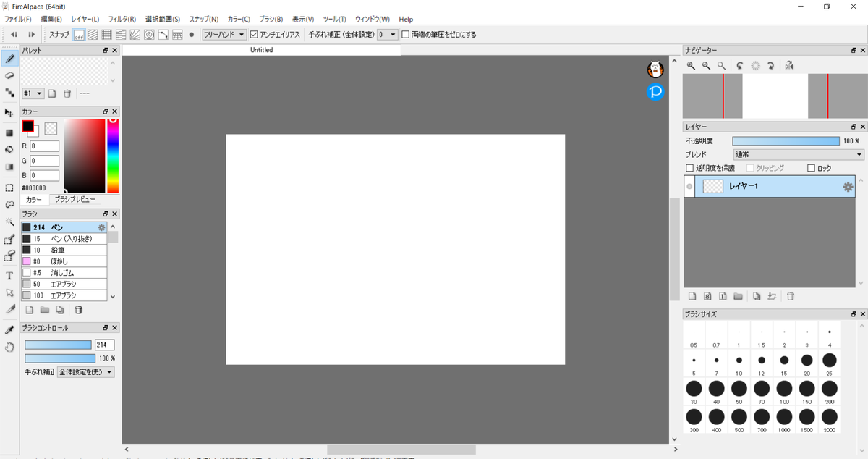Open フィルタ(R) menu
This screenshot has height=459, width=868.
(x=122, y=19)
